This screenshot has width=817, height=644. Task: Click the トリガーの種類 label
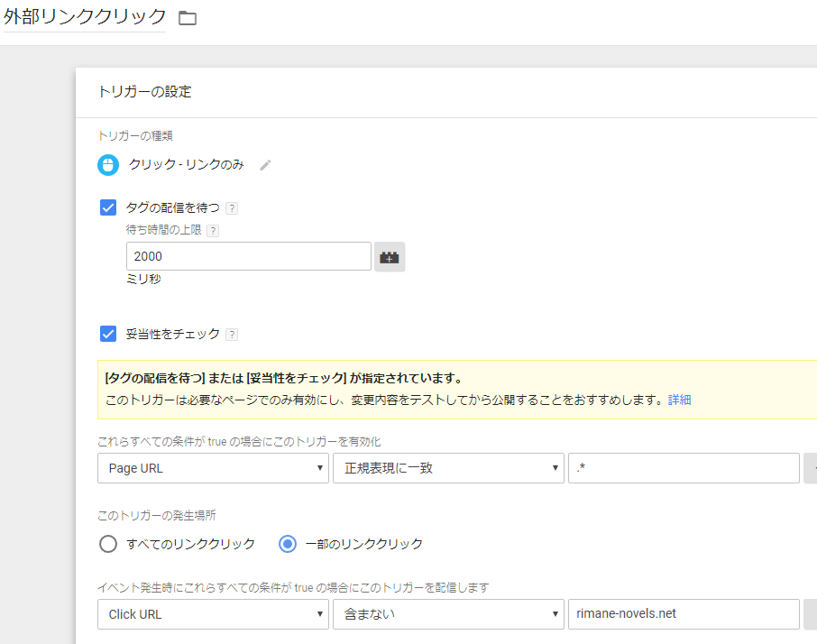pyautogui.click(x=135, y=136)
